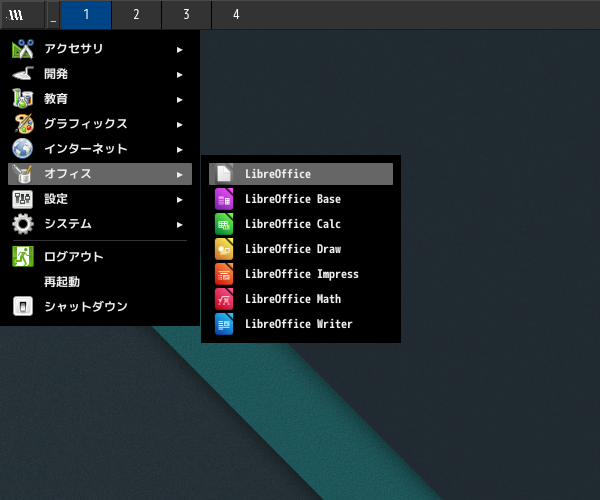The image size is (600, 500).
Task: Click the LibreOffice Base label
Action: (x=293, y=199)
